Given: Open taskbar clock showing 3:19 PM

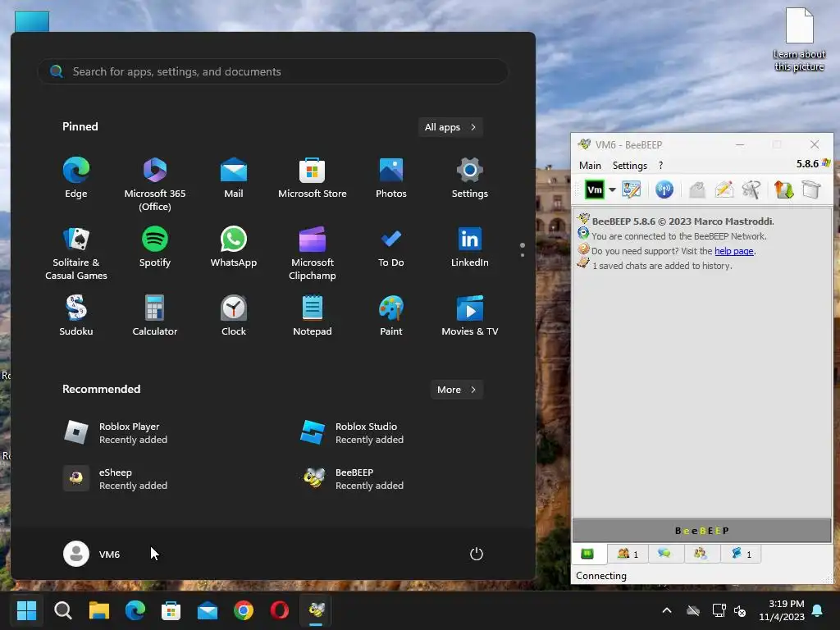Looking at the screenshot, I should click(782, 610).
